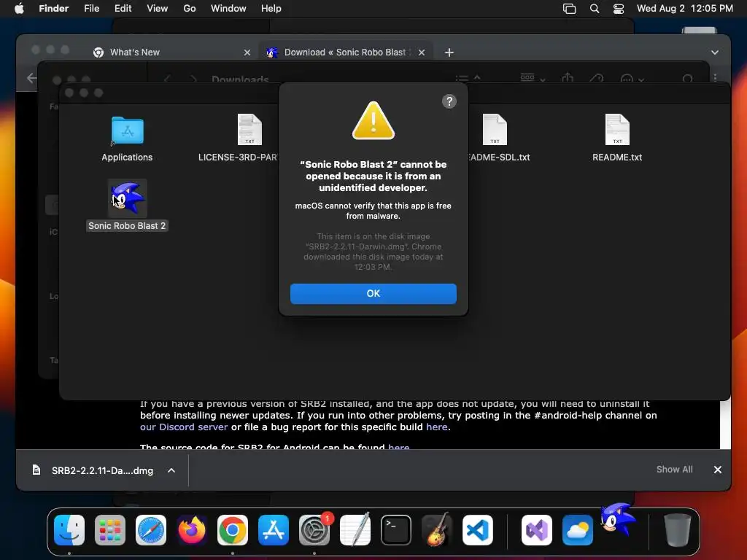Open the File menu
The image size is (747, 560).
91,8
